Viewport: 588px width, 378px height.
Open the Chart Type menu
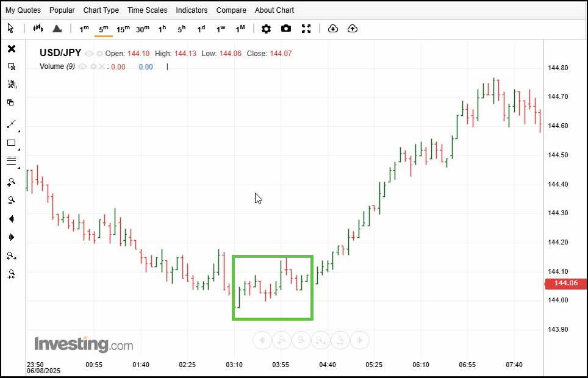[x=101, y=10]
